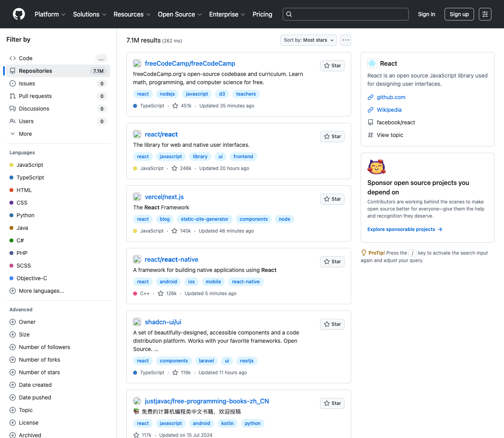Click the Code filter ellipsis badge
Screen dimensions: 504x438
(101, 58)
